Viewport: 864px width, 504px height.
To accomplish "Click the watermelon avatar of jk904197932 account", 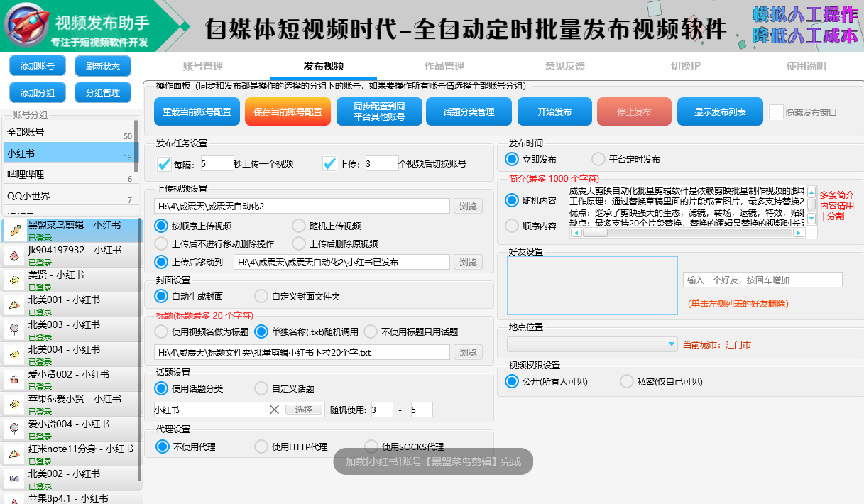I will click(13, 256).
